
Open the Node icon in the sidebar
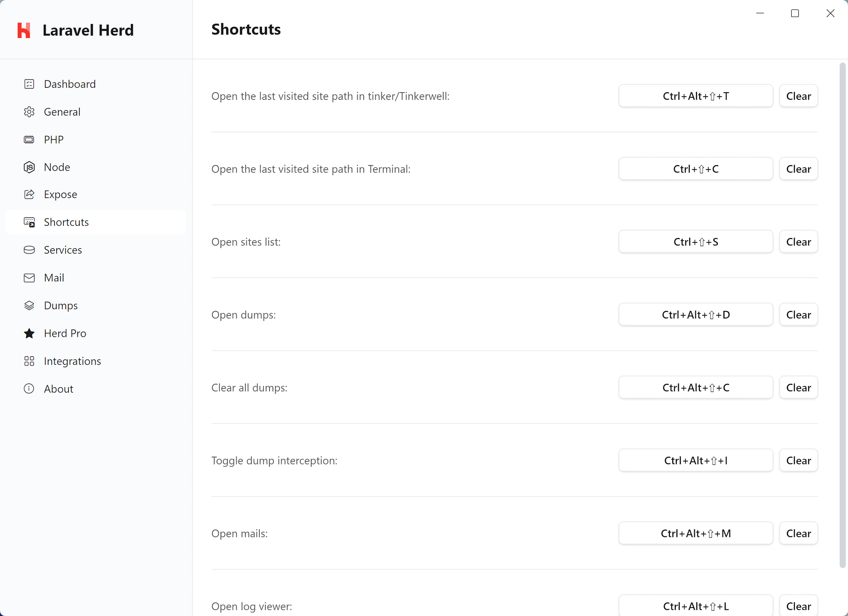pos(29,167)
